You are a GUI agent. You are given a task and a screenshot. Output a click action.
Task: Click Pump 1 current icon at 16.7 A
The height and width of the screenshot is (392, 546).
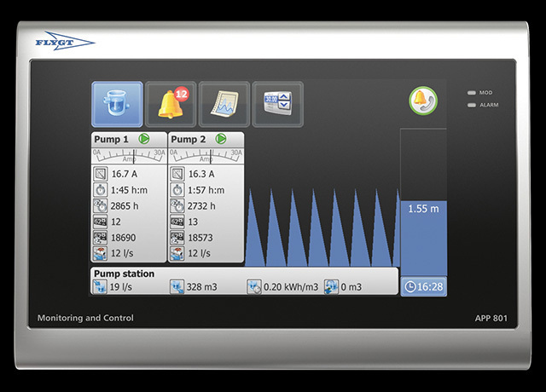tap(100, 174)
